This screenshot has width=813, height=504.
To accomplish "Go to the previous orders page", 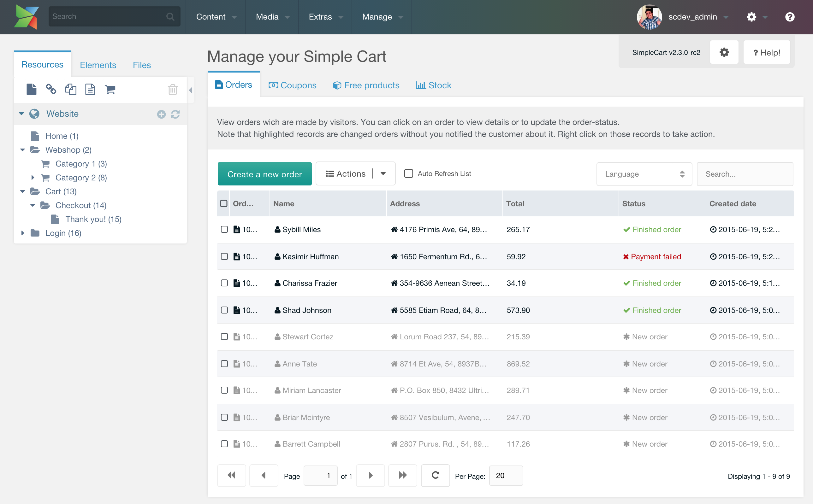I will click(x=264, y=475).
